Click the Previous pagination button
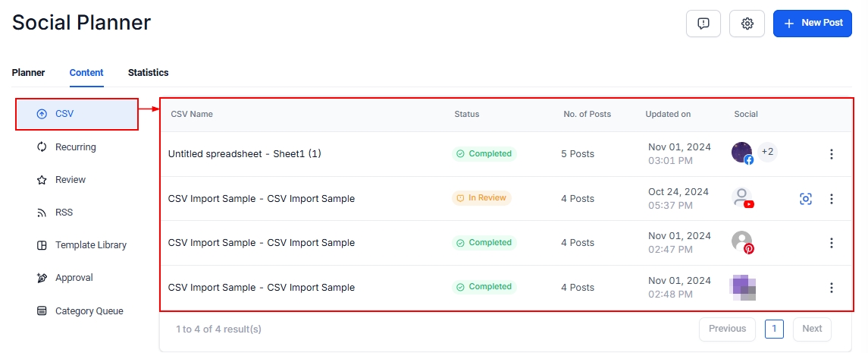 727,329
